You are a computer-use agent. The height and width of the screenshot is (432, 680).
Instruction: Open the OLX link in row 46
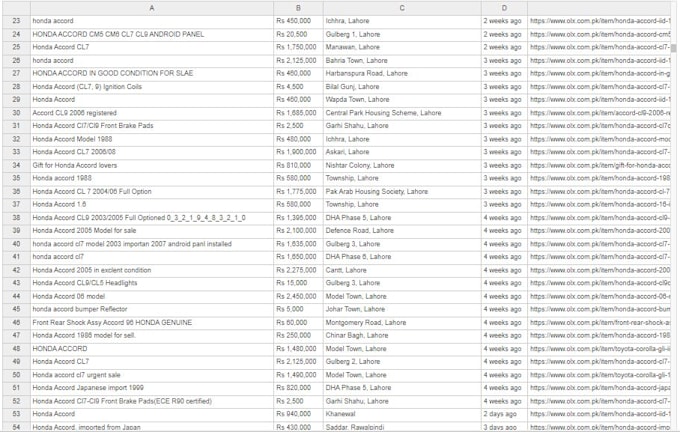click(x=599, y=323)
